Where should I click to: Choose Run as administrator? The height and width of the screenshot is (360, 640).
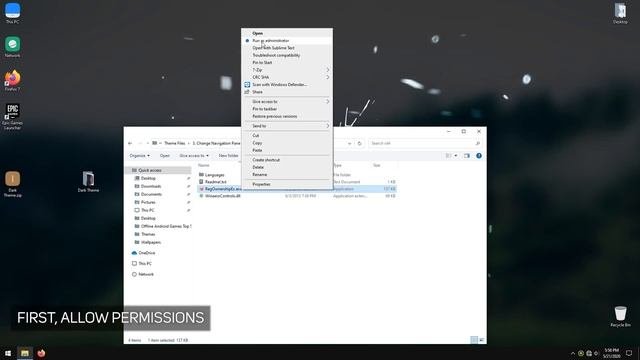pos(287,40)
